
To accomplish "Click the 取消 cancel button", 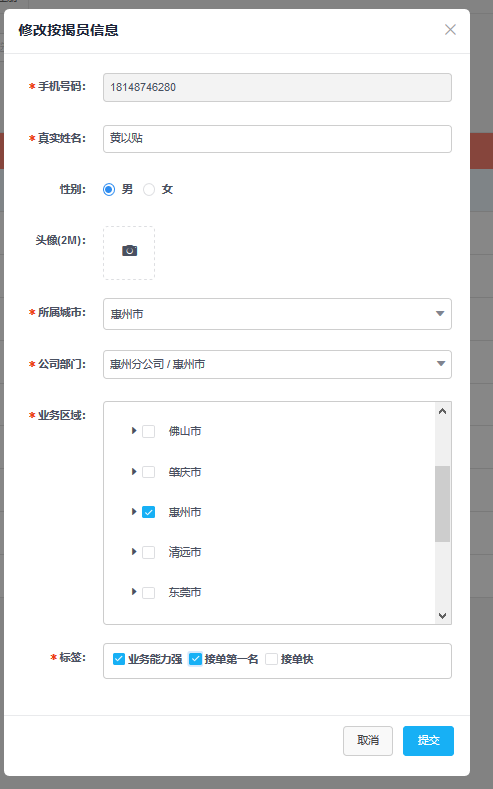I will [x=368, y=741].
